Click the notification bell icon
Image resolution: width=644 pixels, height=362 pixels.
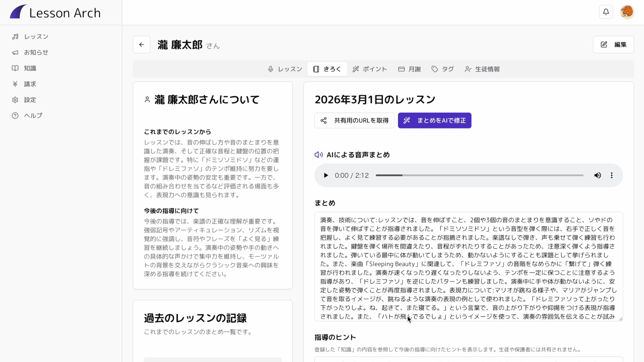click(606, 12)
